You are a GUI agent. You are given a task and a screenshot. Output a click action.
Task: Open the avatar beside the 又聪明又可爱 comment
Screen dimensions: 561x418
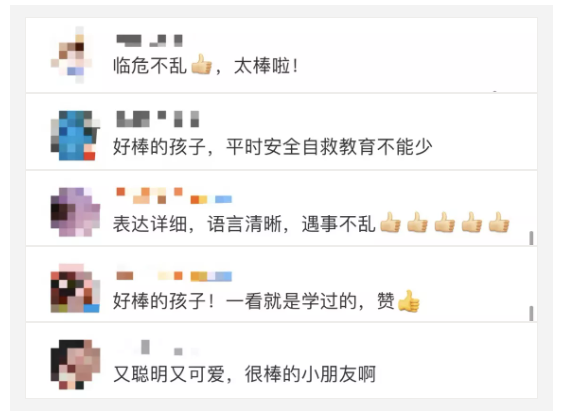point(75,364)
